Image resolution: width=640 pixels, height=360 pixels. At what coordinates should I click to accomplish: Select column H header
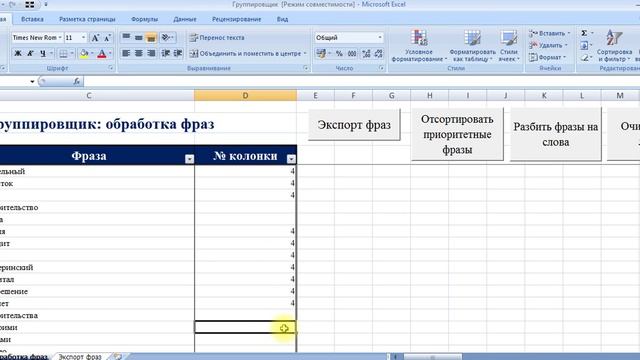tap(429, 96)
